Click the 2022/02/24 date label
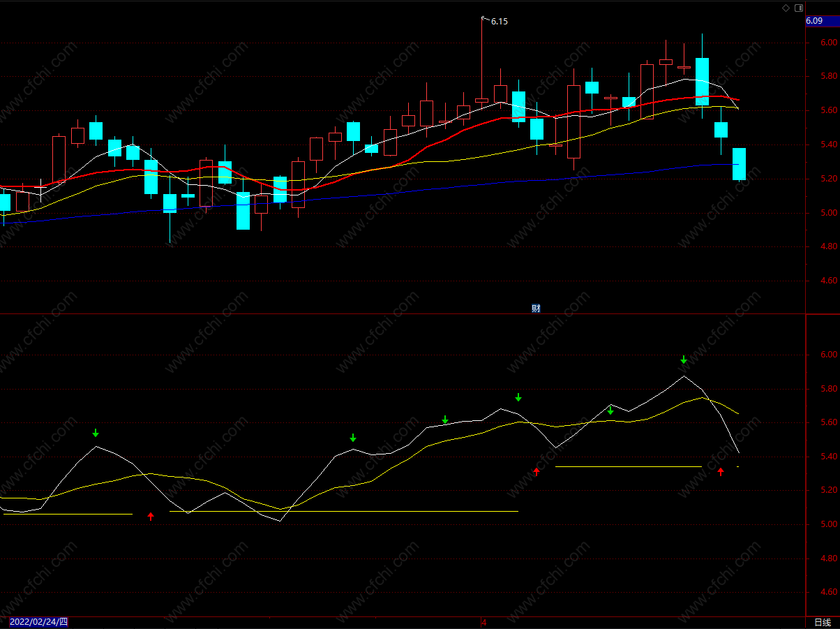840x629 pixels. coord(39,622)
